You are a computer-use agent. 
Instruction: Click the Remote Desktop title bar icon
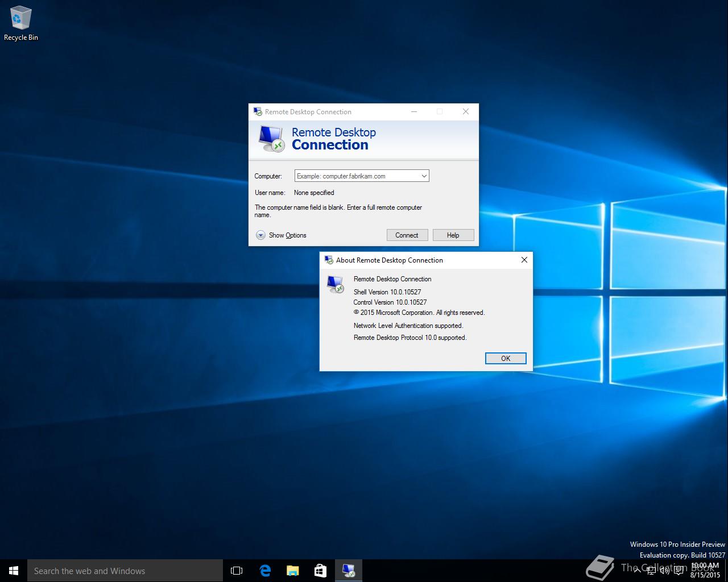(x=258, y=111)
